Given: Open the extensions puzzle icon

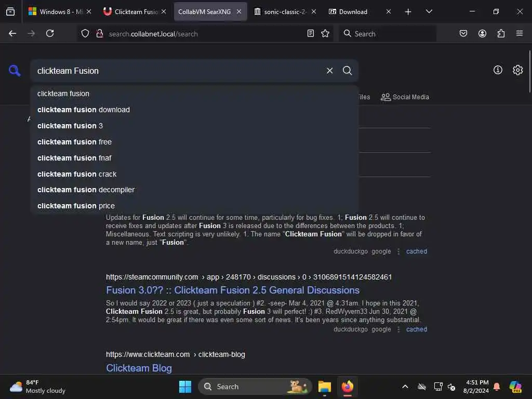Looking at the screenshot, I should 501,34.
